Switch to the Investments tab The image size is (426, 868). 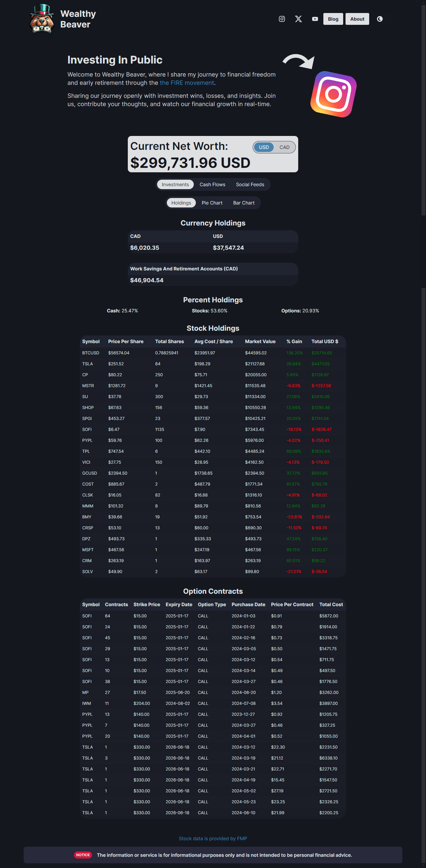click(x=175, y=184)
